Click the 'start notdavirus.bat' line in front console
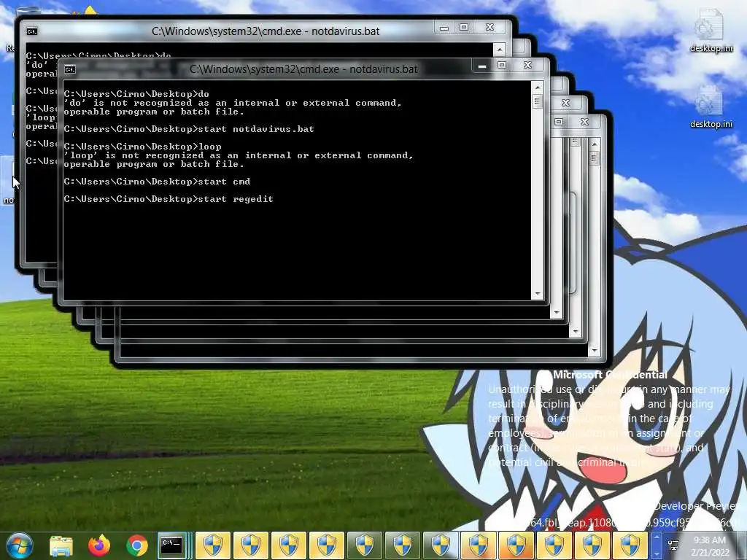This screenshot has height=560, width=747. point(189,129)
